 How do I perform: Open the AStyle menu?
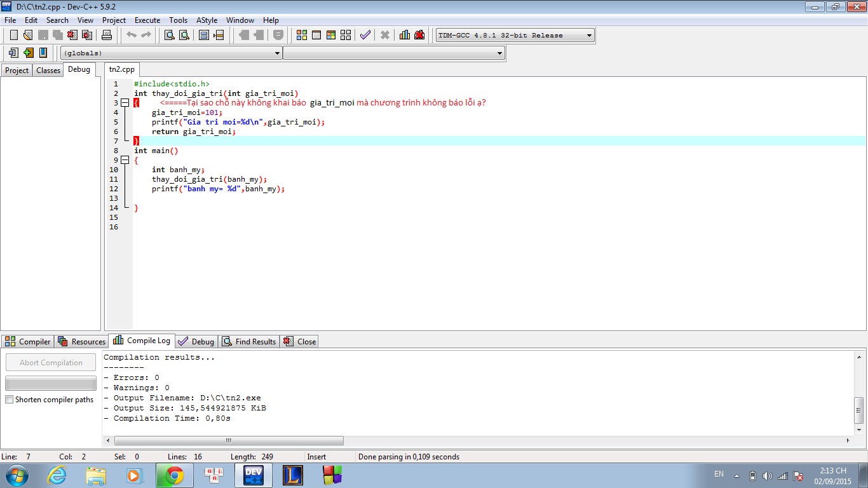(x=207, y=20)
